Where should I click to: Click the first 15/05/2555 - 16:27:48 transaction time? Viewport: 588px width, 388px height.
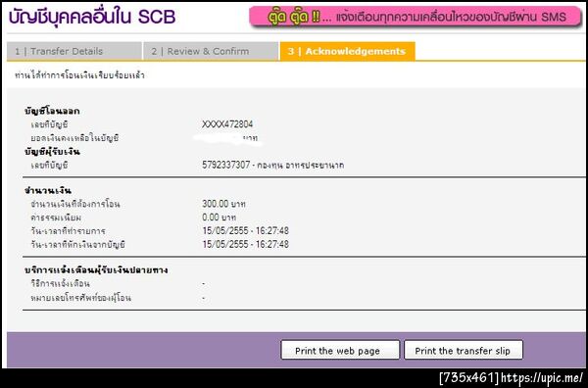click(x=245, y=230)
